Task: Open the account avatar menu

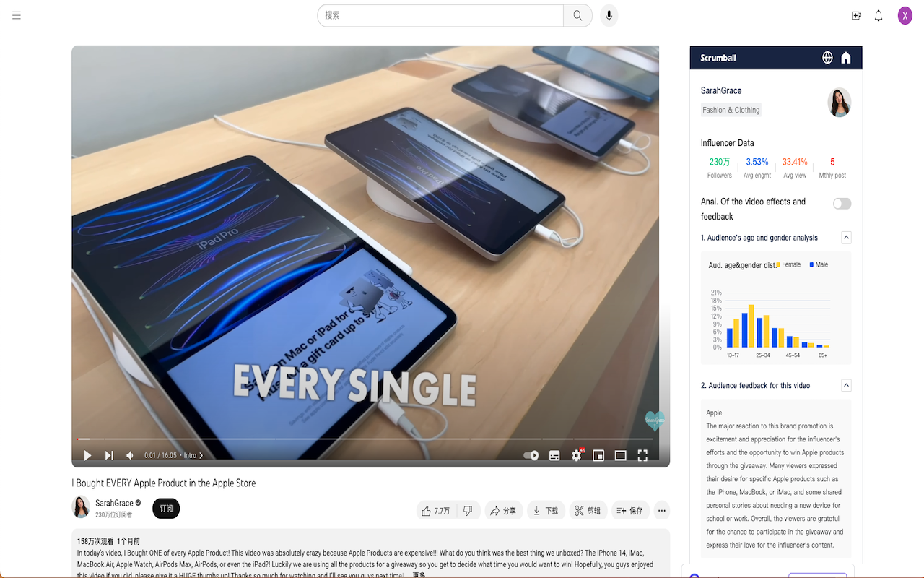Action: pyautogui.click(x=905, y=15)
